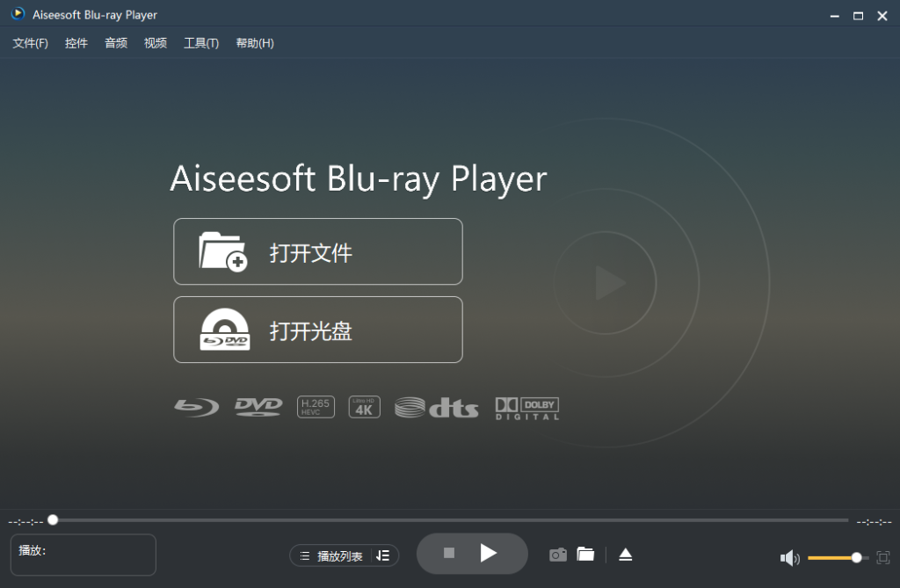Click the stop playback button

449,553
